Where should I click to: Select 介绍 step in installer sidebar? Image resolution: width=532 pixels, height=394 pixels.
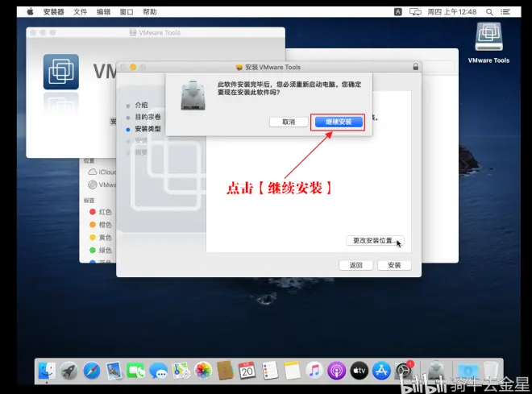[141, 105]
